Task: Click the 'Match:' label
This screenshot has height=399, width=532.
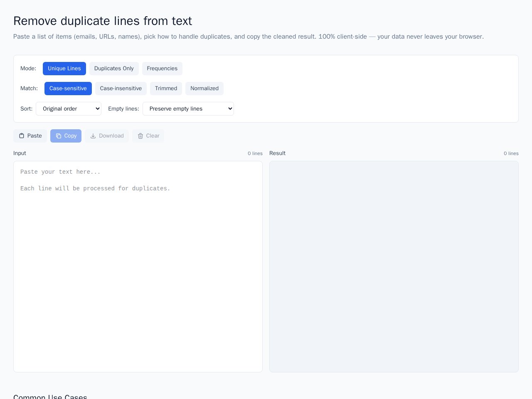Action: tap(29, 89)
